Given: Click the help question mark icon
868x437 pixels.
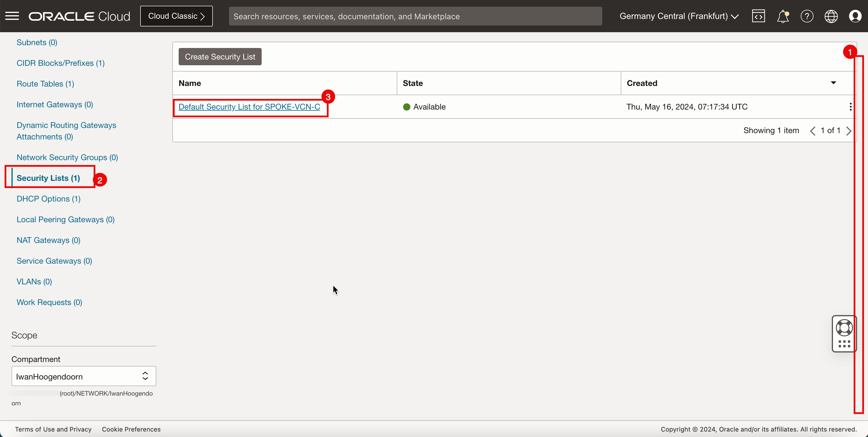Looking at the screenshot, I should click(807, 16).
